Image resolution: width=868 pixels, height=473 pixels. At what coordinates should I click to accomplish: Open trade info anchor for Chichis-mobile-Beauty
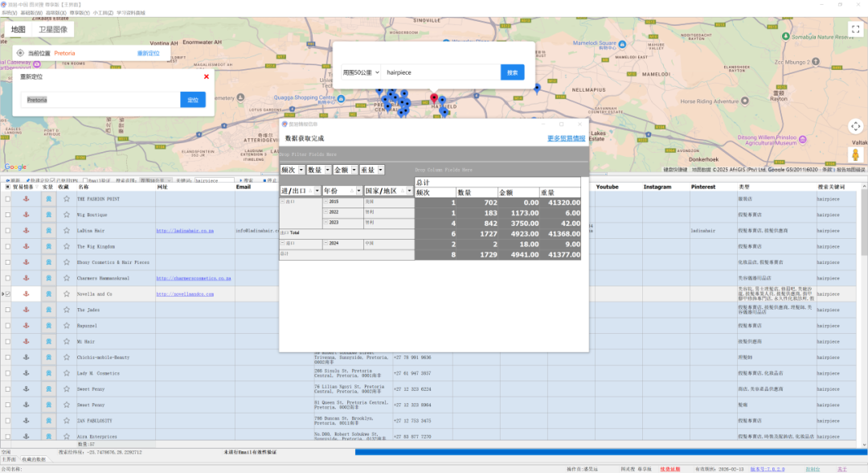coord(26,357)
